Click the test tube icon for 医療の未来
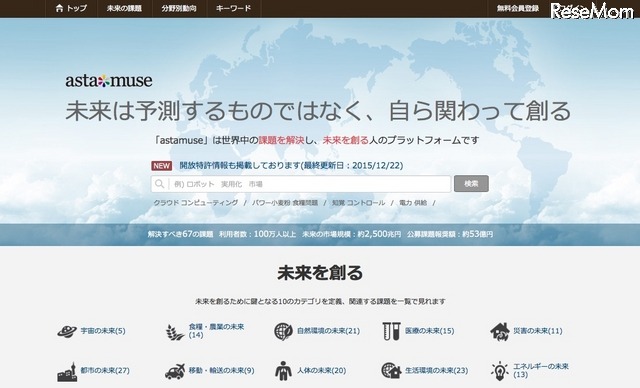This screenshot has height=388, width=640. pos(391,331)
